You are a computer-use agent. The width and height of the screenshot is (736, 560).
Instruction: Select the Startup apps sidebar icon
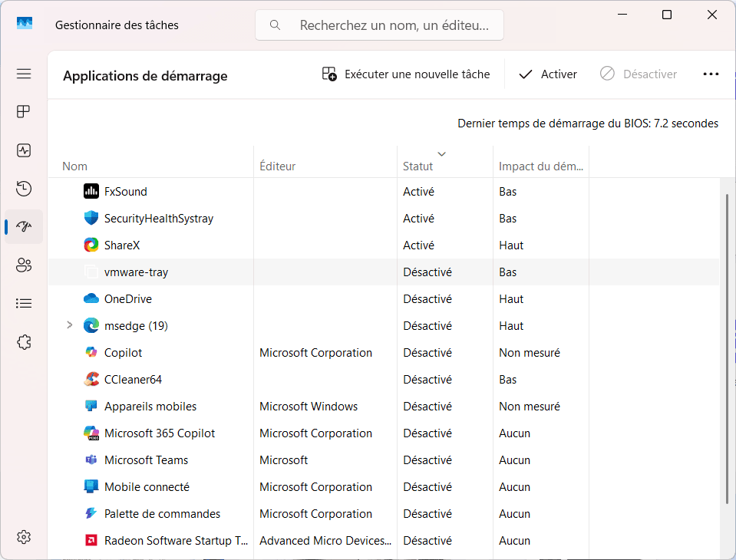click(24, 226)
